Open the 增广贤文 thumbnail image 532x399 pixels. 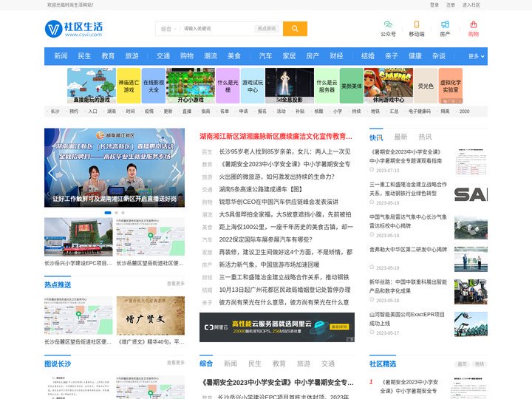pyautogui.click(x=151, y=316)
